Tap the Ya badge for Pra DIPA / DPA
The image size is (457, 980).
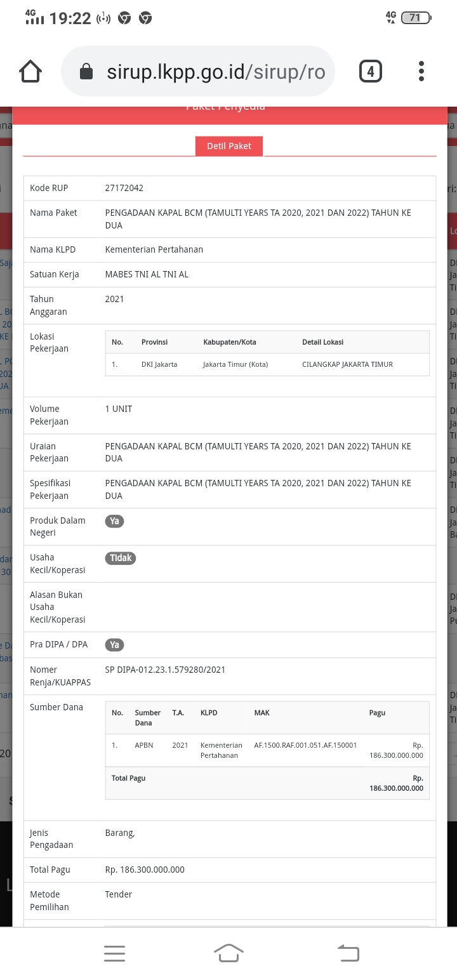pyautogui.click(x=114, y=645)
